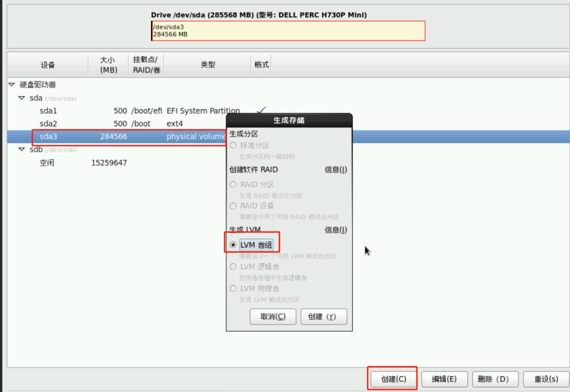Click 创建(r) in the dialog

pos(324,317)
